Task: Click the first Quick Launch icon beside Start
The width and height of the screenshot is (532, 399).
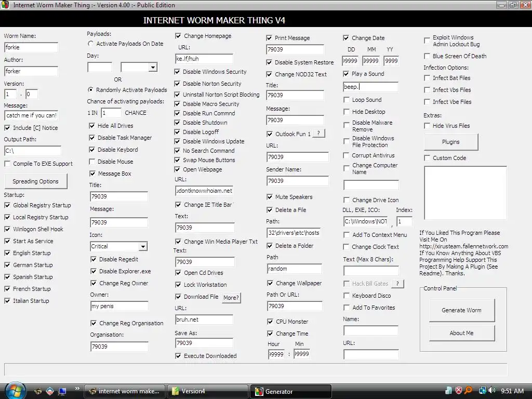Action: (x=38, y=391)
